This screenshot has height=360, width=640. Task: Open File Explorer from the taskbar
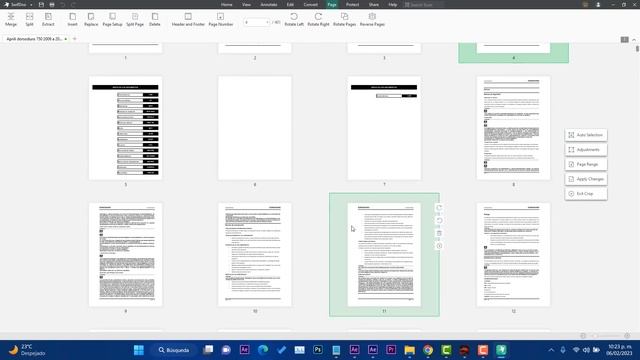click(409, 350)
